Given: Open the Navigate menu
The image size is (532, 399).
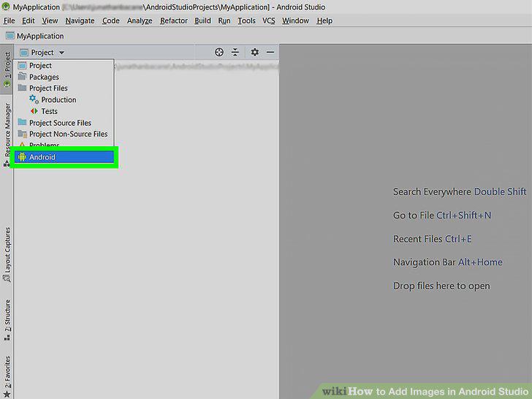Looking at the screenshot, I should [80, 20].
